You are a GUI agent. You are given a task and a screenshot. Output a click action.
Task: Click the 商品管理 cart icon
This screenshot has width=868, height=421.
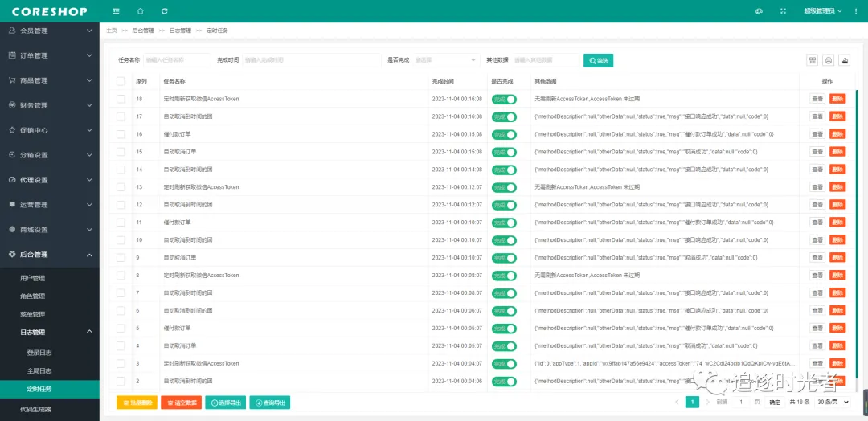(11, 80)
